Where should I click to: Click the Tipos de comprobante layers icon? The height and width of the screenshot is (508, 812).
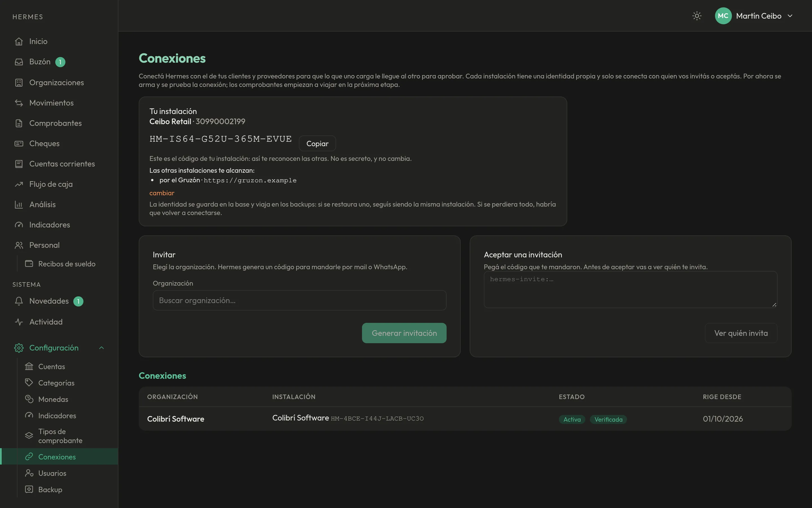point(29,436)
